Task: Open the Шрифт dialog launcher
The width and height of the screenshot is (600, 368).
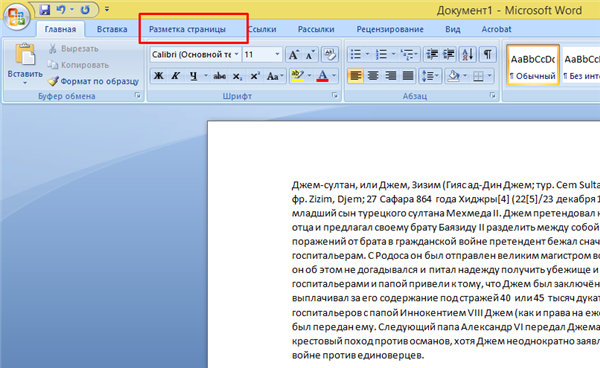Action: tap(334, 96)
